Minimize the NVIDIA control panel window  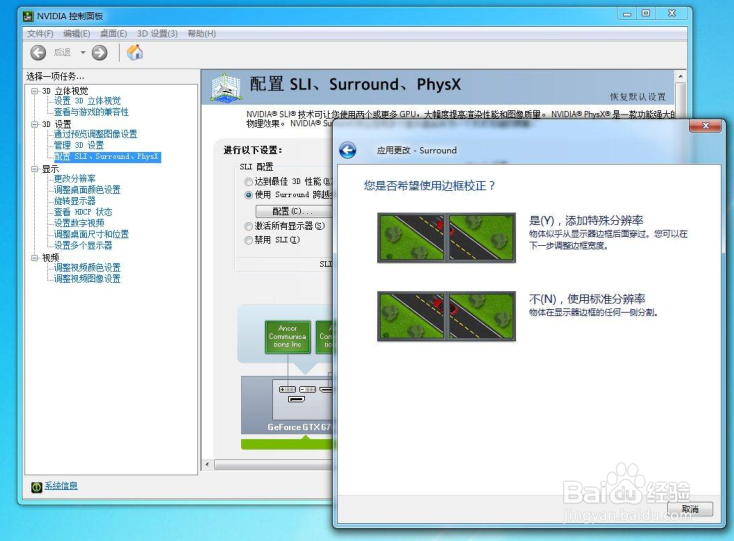pos(627,14)
